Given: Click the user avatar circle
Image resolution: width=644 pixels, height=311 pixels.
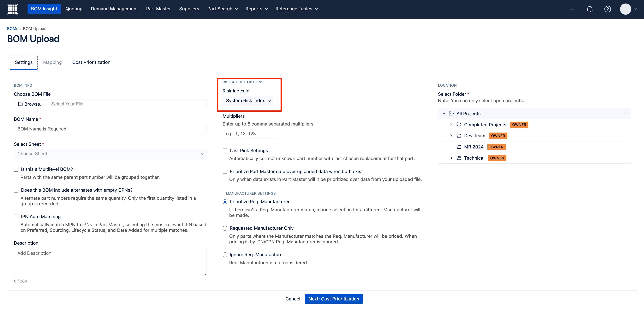Looking at the screenshot, I should [625, 9].
